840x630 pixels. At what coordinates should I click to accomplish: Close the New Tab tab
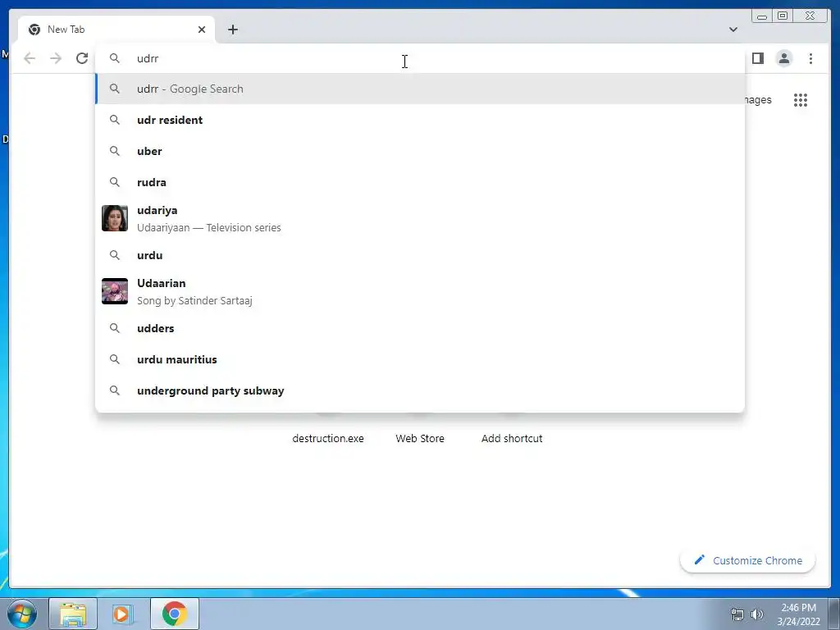pyautogui.click(x=202, y=30)
